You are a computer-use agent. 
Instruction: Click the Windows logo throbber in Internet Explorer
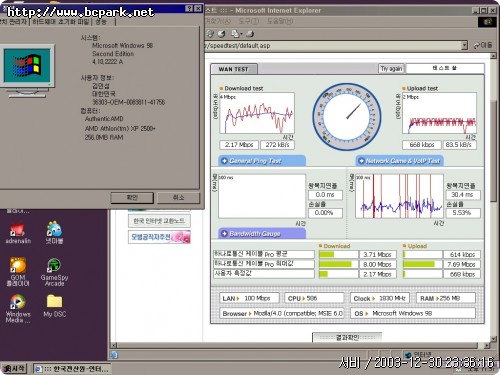(x=487, y=22)
